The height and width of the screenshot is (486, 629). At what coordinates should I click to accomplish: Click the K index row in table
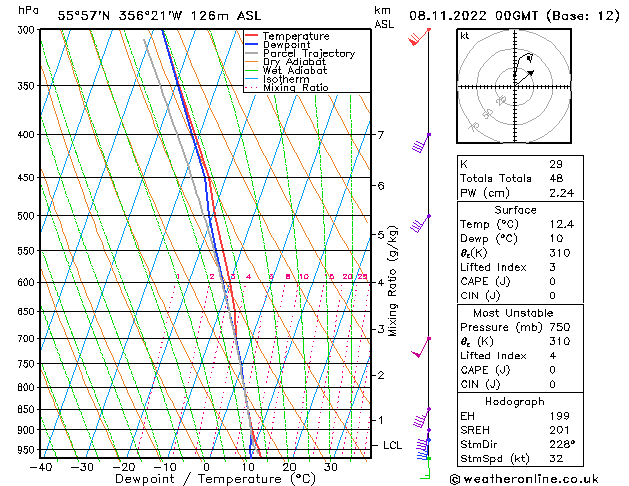coord(520,164)
